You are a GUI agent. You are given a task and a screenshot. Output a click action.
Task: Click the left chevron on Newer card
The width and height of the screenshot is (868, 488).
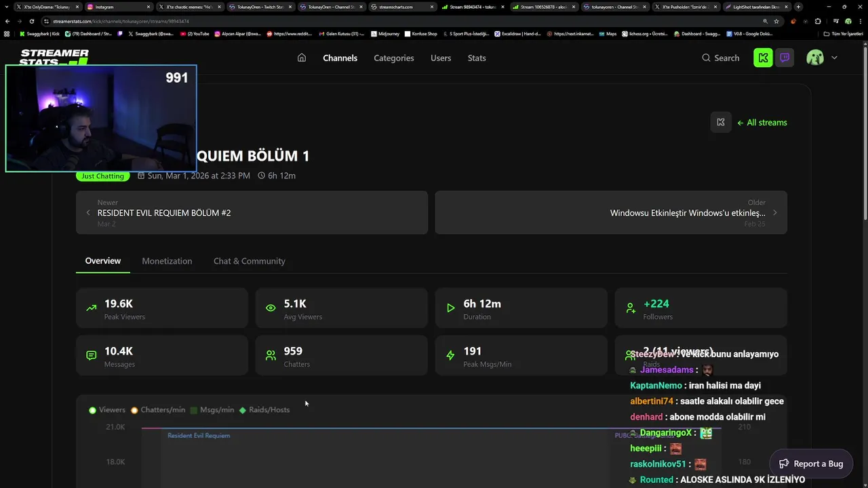[x=88, y=213]
